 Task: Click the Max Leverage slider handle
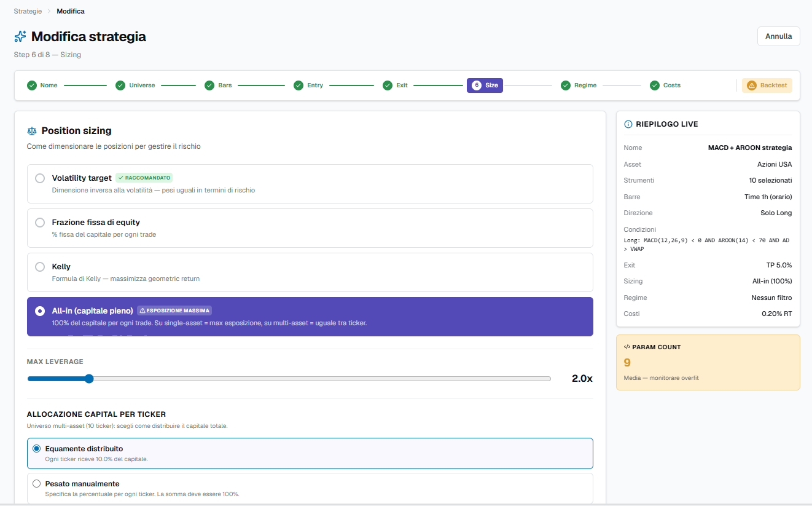[x=89, y=379]
